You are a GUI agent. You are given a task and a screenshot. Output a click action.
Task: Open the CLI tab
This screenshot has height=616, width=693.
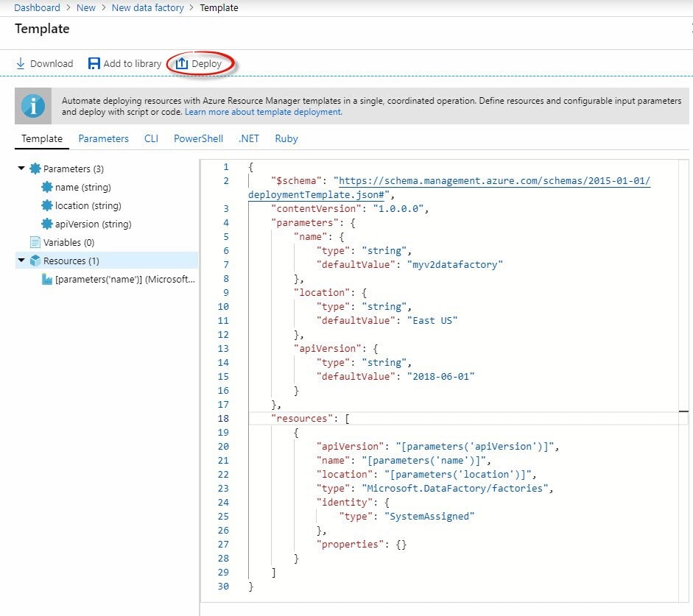coord(151,138)
